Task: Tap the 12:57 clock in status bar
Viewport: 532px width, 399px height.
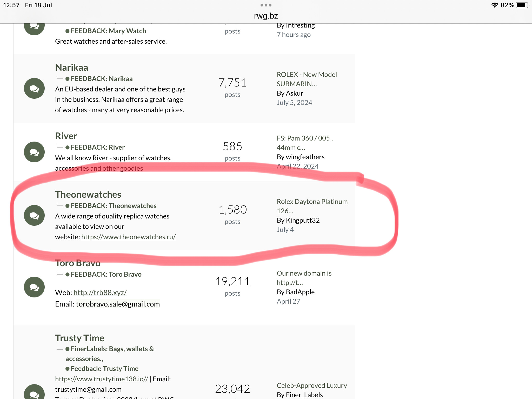Action: tap(11, 5)
